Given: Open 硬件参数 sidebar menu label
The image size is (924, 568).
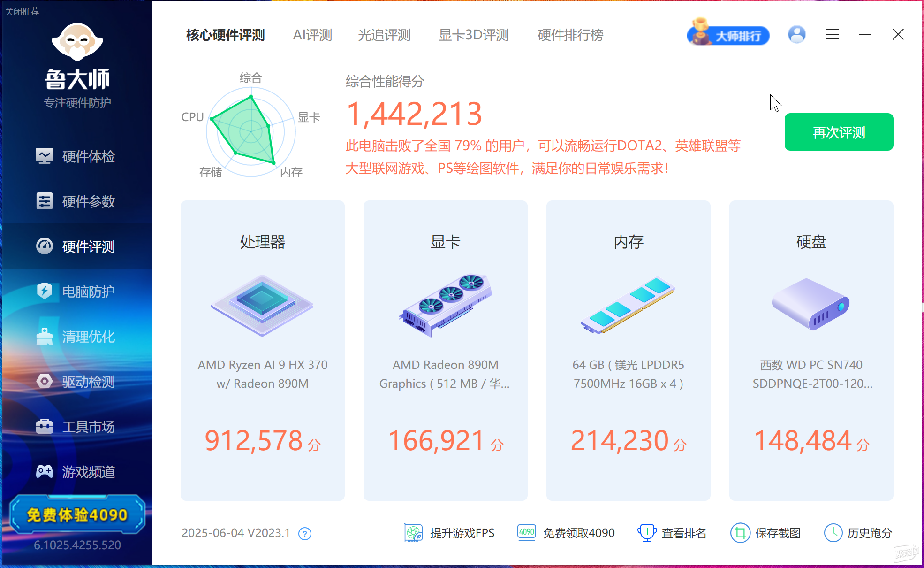Looking at the screenshot, I should click(x=89, y=201).
